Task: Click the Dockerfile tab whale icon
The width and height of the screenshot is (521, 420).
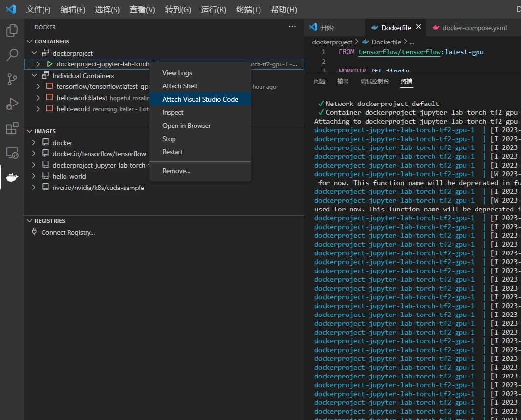Action: 375,27
